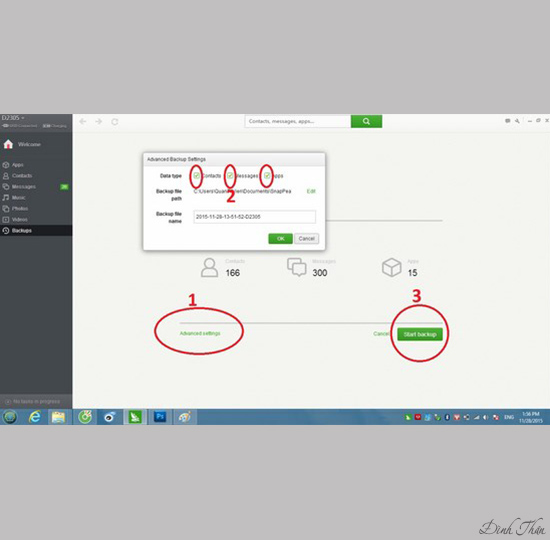Image resolution: width=550 pixels, height=540 pixels.
Task: Open the Advanced settings link
Action: click(x=200, y=333)
